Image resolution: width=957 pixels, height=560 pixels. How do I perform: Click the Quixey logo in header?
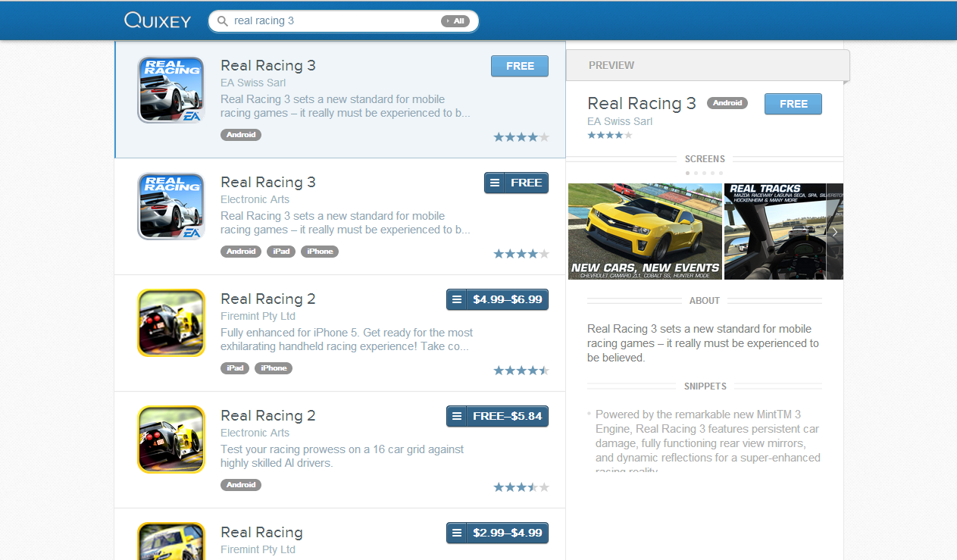point(158,20)
